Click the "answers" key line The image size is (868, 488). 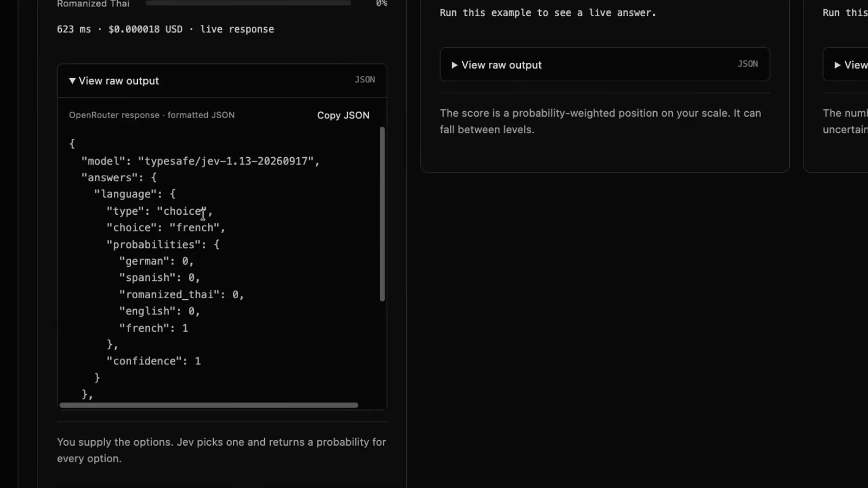[x=119, y=177]
